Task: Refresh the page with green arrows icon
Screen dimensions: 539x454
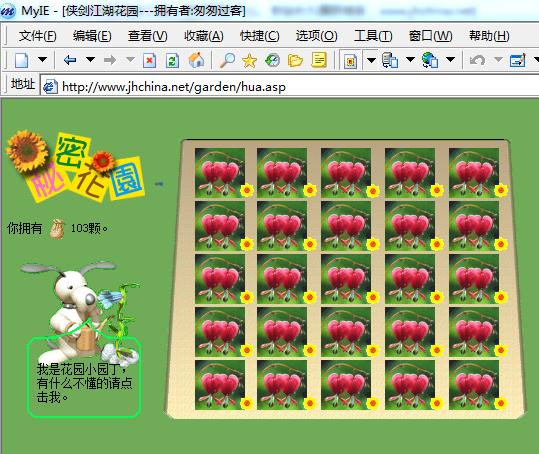Action: click(x=172, y=60)
